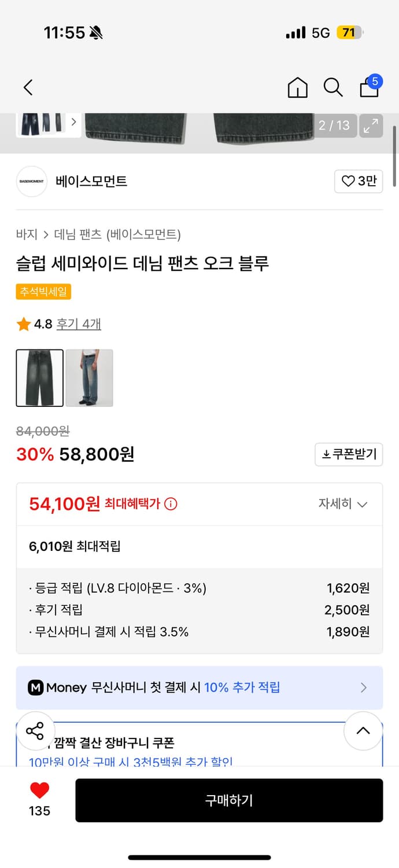This screenshot has height=868, width=399.
Task: Open 베이스모먼트 brand logo
Action: pyautogui.click(x=31, y=181)
